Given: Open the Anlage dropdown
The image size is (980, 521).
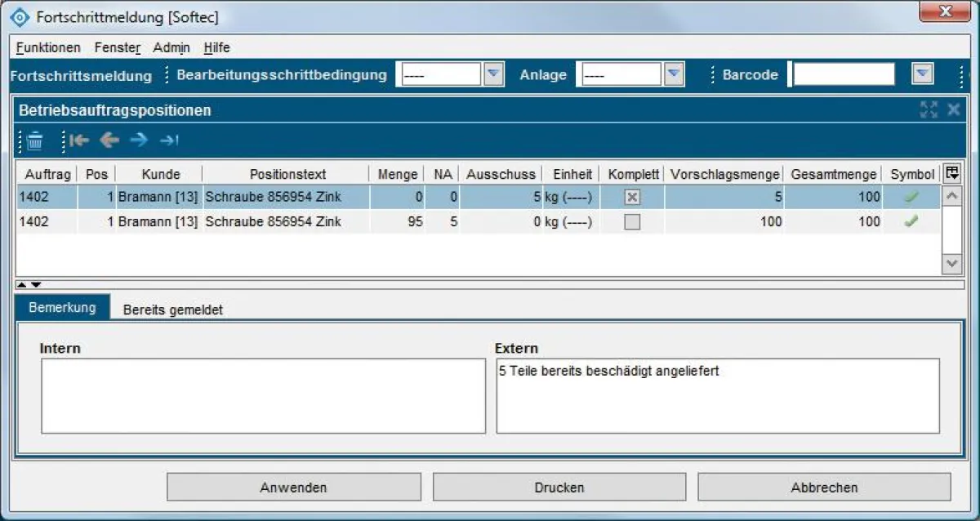Looking at the screenshot, I should pos(674,73).
